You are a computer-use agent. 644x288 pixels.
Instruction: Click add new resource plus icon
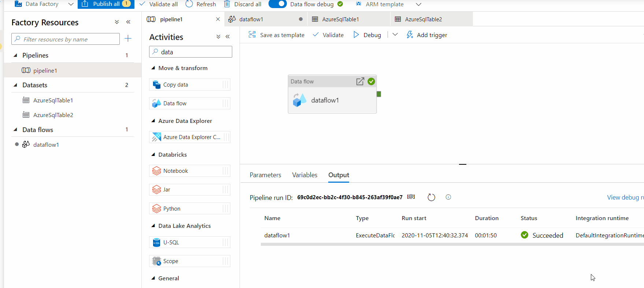pyautogui.click(x=128, y=39)
